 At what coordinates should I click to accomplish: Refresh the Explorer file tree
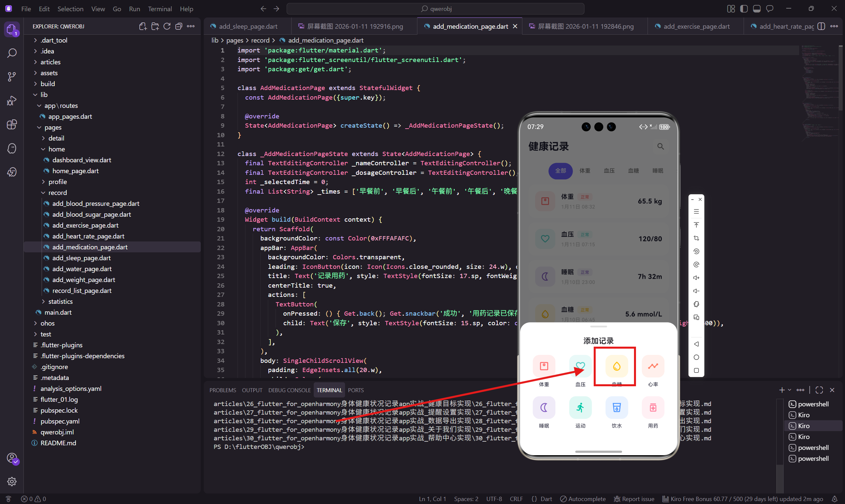167,26
